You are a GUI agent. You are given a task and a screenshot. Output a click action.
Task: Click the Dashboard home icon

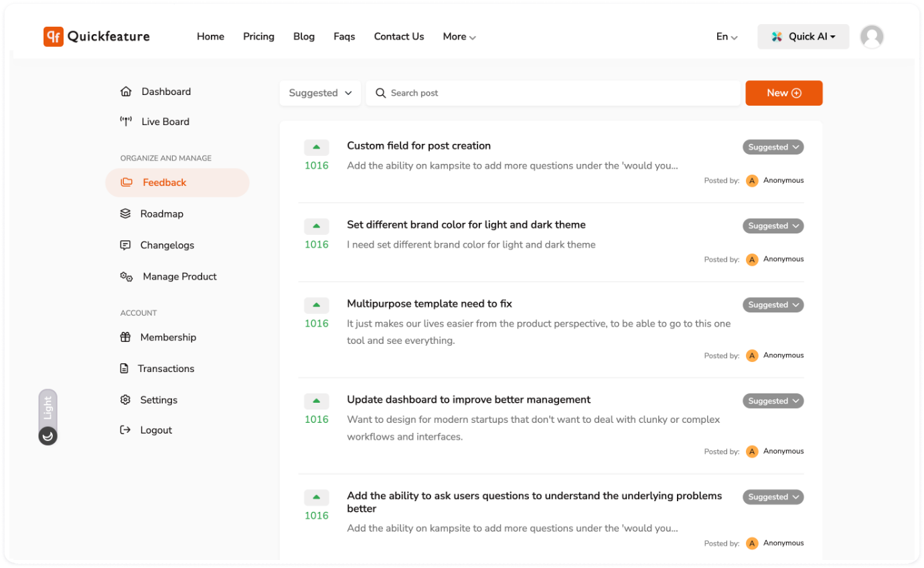click(125, 92)
